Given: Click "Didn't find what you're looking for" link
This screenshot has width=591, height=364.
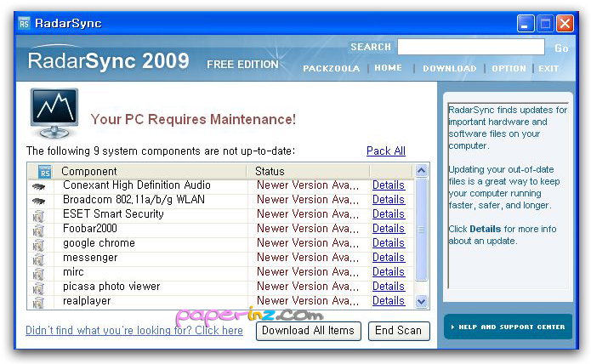Looking at the screenshot, I should pos(134,331).
